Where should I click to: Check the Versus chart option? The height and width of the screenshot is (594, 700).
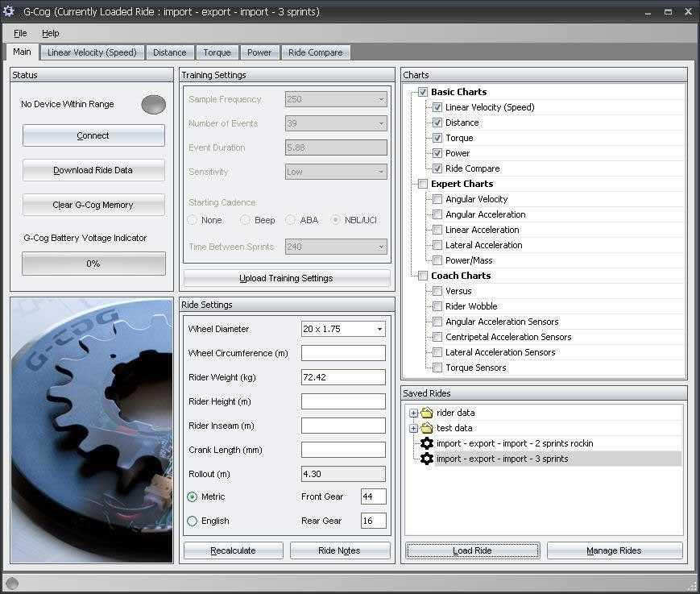[x=437, y=291]
